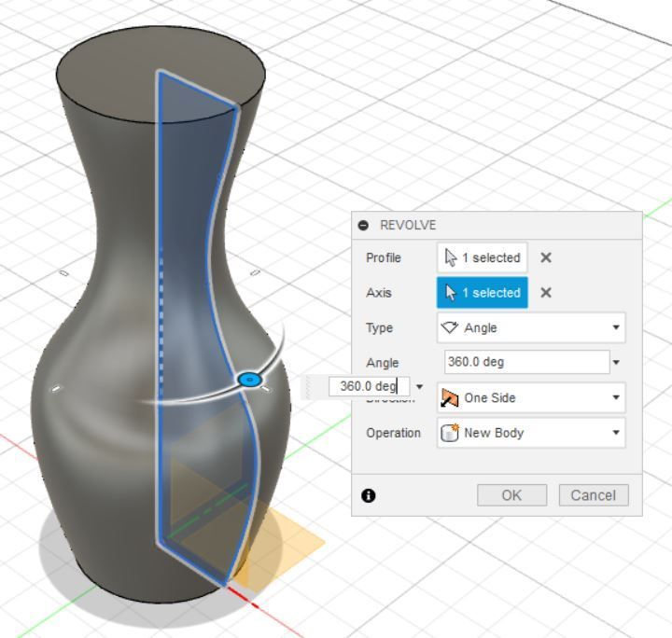Viewport: 672px width, 638px height.
Task: Collapse the REVOLVE dialog with minus icon
Action: point(363,225)
